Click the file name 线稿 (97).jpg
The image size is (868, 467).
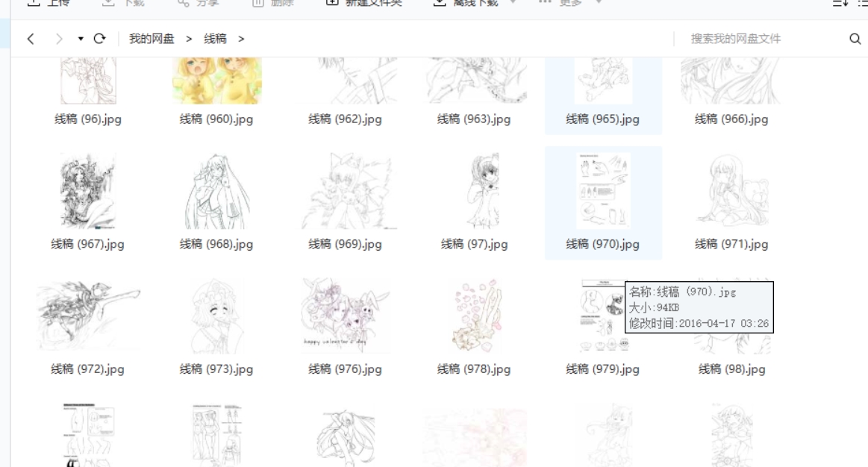click(x=475, y=244)
